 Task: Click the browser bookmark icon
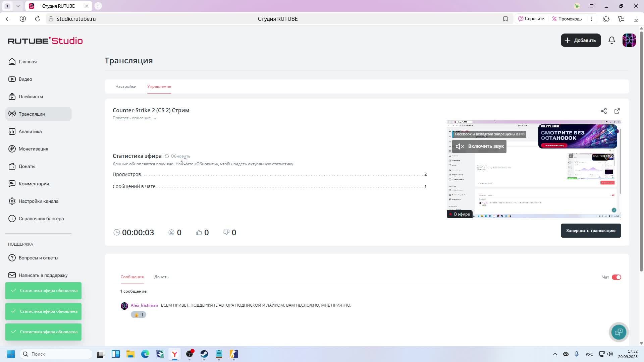[x=505, y=19]
